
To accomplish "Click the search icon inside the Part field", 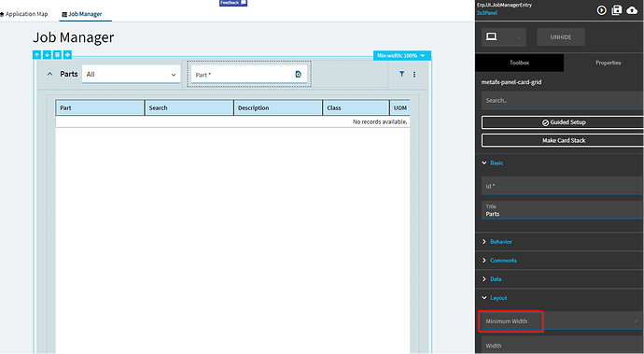I will point(298,75).
